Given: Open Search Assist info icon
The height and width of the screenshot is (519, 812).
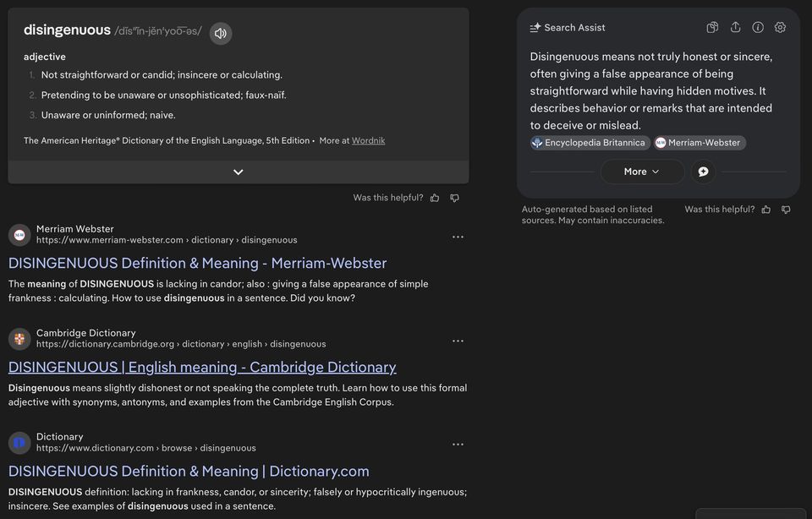Looking at the screenshot, I should (758, 27).
